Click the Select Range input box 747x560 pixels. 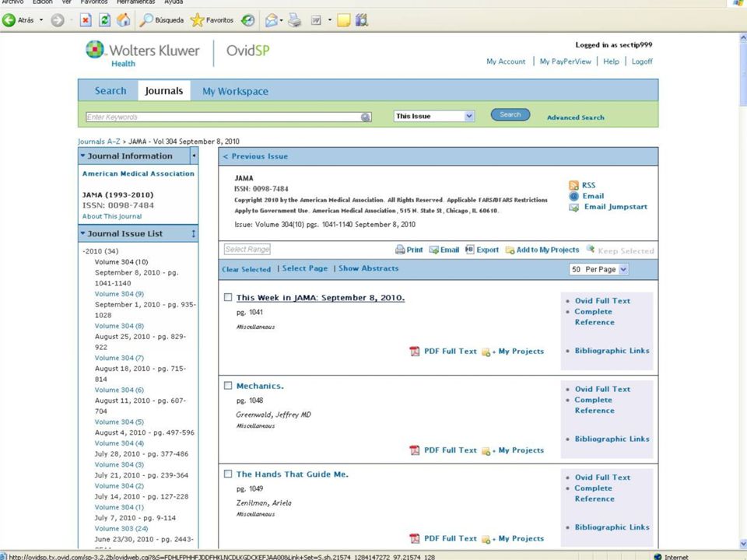(247, 249)
